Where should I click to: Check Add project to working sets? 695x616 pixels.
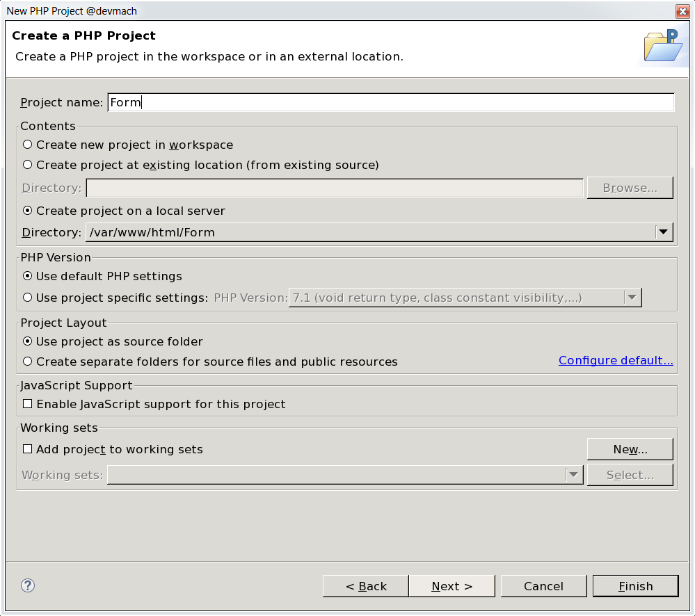pyautogui.click(x=28, y=449)
